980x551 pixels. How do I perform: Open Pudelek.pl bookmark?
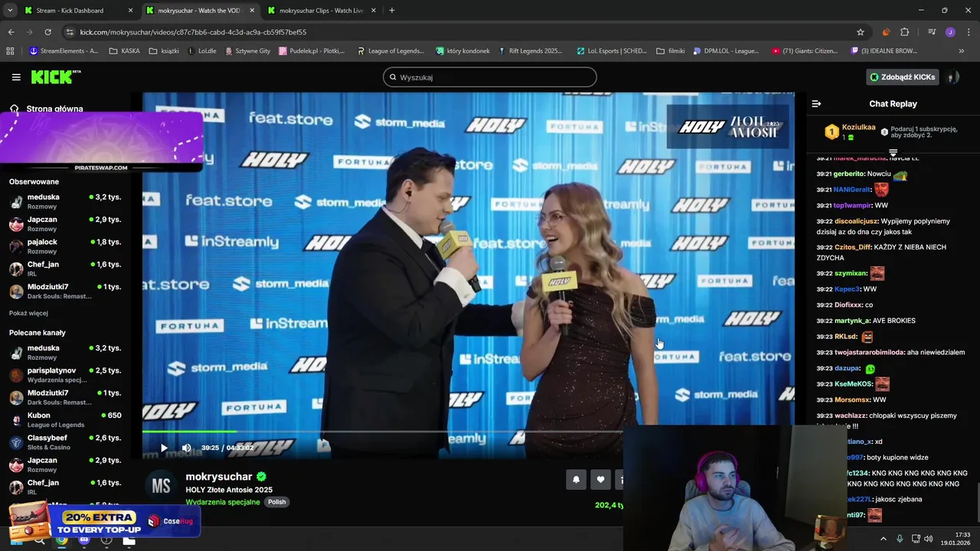pos(312,51)
